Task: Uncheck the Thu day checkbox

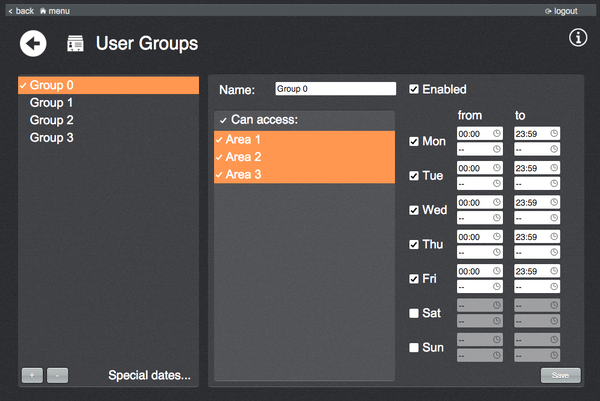Action: [x=414, y=245]
